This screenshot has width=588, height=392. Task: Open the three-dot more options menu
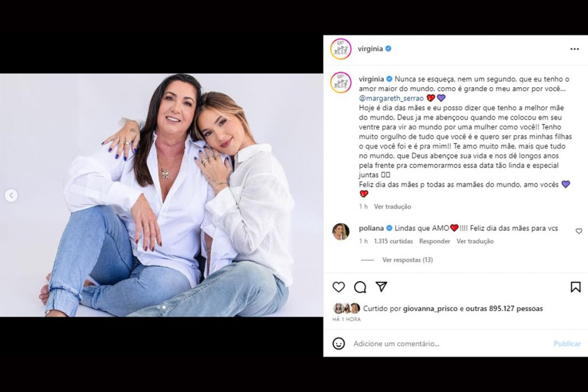[574, 49]
